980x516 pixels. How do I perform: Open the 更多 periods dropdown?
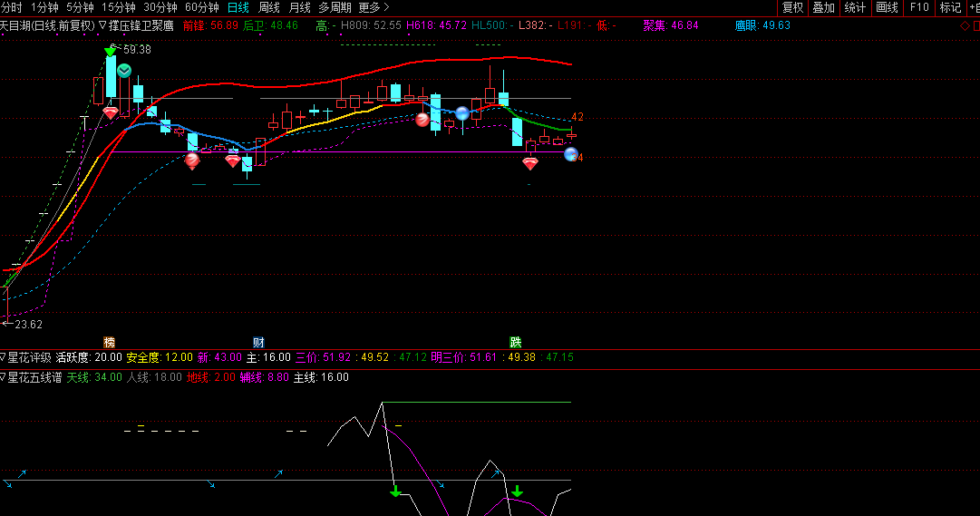click(x=374, y=7)
